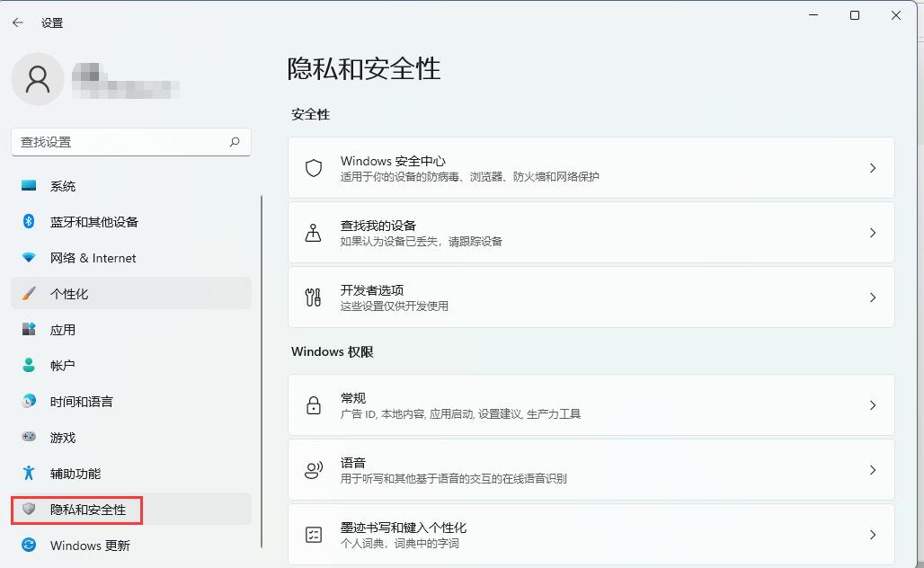
Task: Click the 隐私和安全性 page title
Action: pyautogui.click(x=364, y=69)
